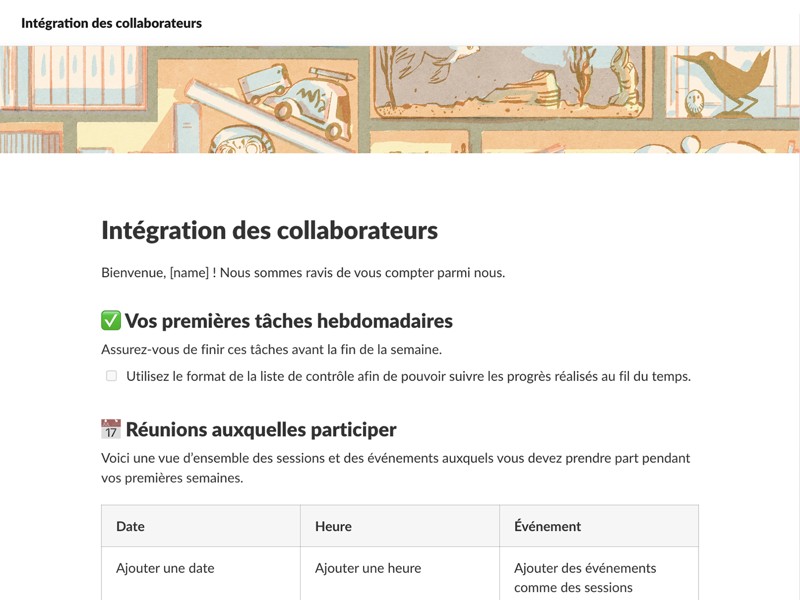Viewport: 800px width, 600px height.
Task: Click the top bar document title
Action: [x=111, y=23]
